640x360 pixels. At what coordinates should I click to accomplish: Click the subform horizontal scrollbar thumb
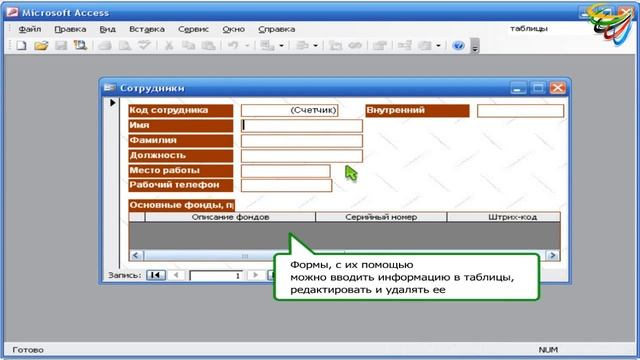click(x=244, y=256)
